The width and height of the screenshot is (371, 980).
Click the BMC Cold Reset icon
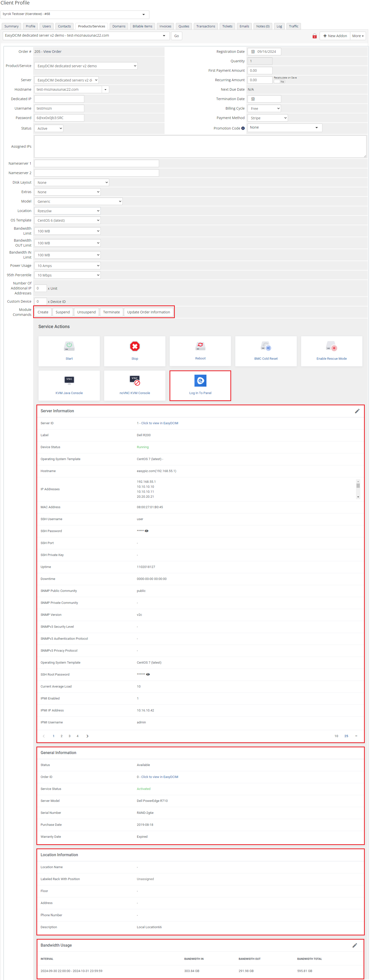click(266, 346)
